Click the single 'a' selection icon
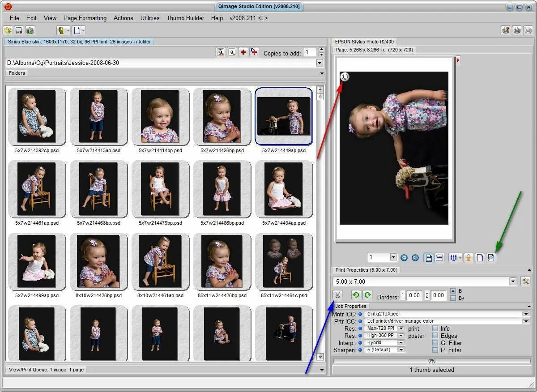Image resolution: width=537 pixels, height=392 pixels. 232,52
